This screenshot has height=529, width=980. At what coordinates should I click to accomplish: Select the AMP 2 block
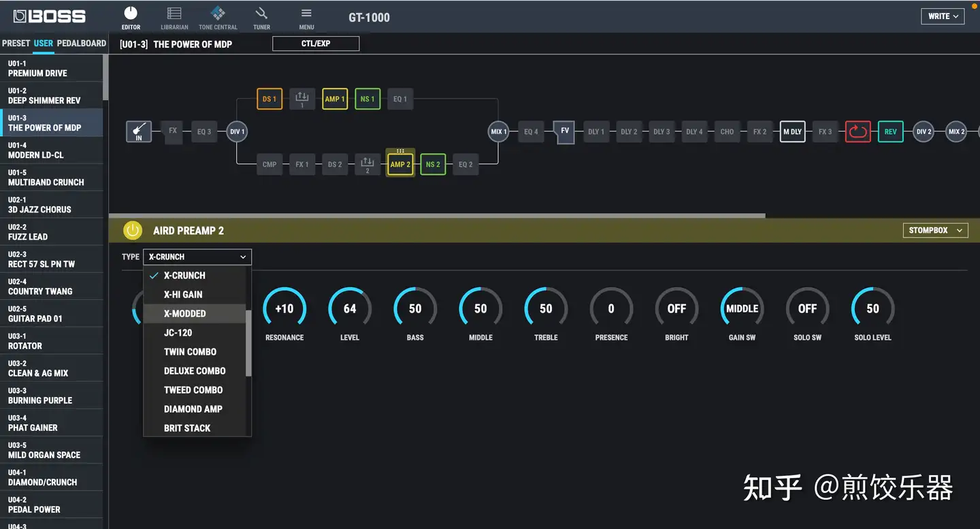click(400, 164)
